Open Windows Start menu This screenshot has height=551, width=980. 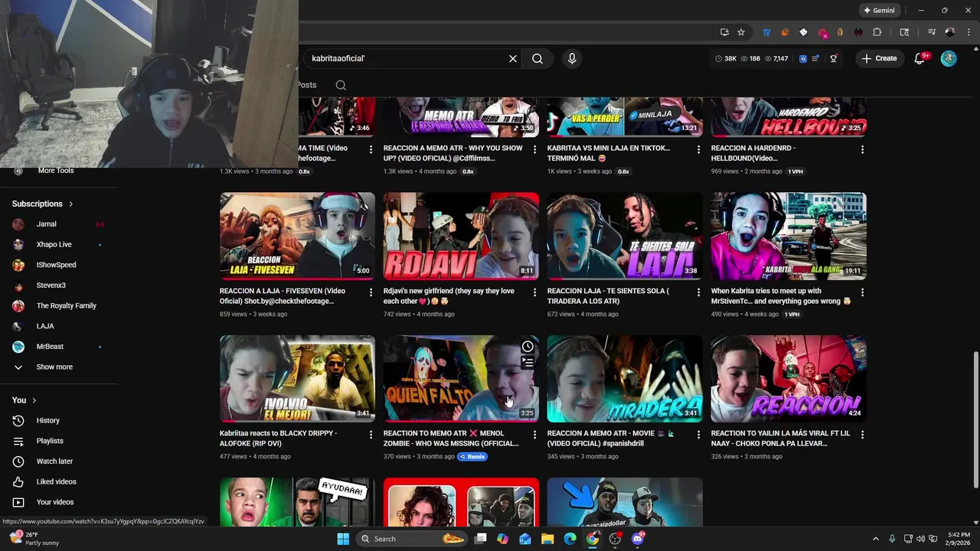tap(343, 539)
